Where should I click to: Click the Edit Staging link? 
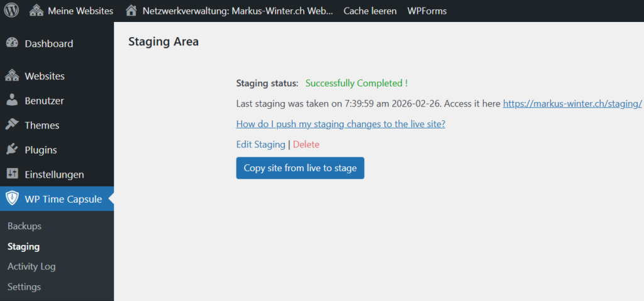(260, 145)
